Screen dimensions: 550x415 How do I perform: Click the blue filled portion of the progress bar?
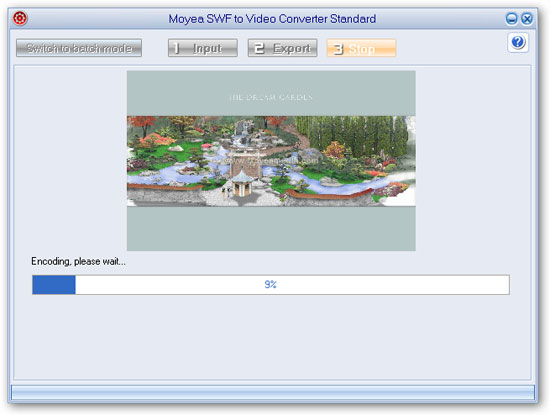[54, 285]
